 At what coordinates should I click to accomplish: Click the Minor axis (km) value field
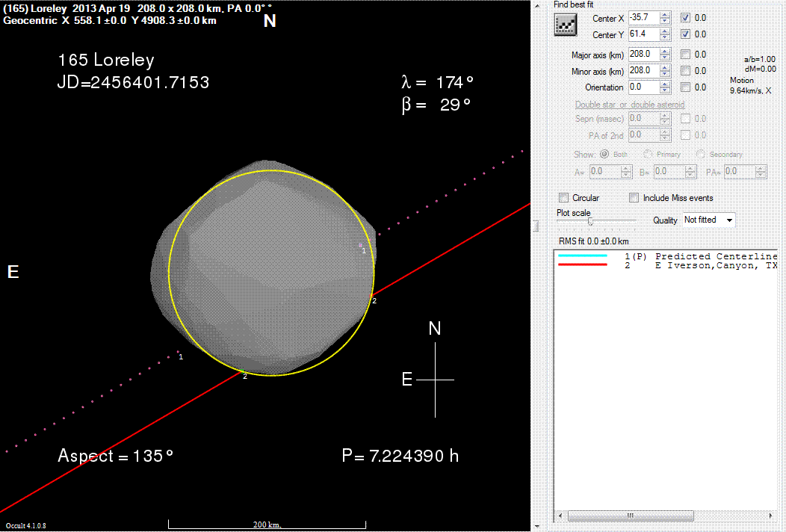[x=644, y=71]
